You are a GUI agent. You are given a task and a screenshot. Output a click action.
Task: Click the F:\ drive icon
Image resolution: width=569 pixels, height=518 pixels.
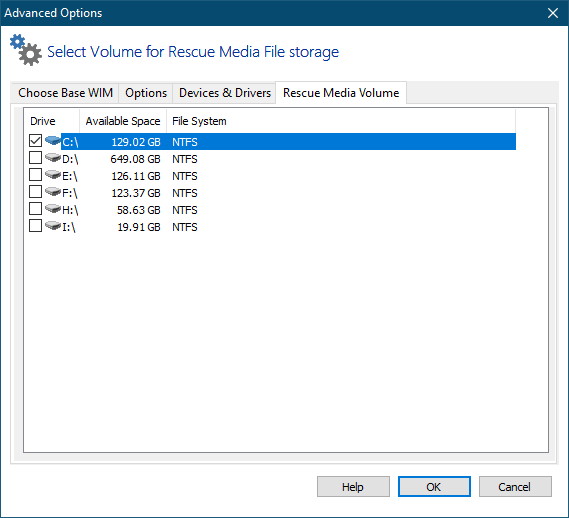tap(53, 191)
